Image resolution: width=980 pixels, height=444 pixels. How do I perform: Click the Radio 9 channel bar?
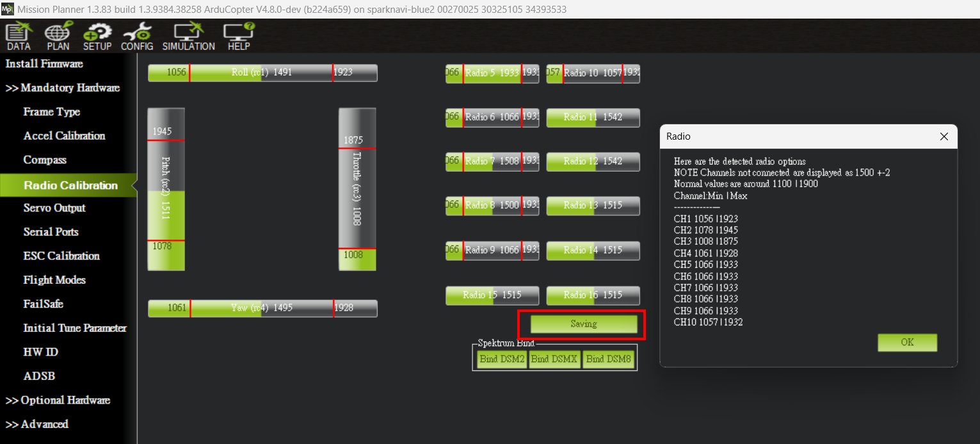[492, 251]
